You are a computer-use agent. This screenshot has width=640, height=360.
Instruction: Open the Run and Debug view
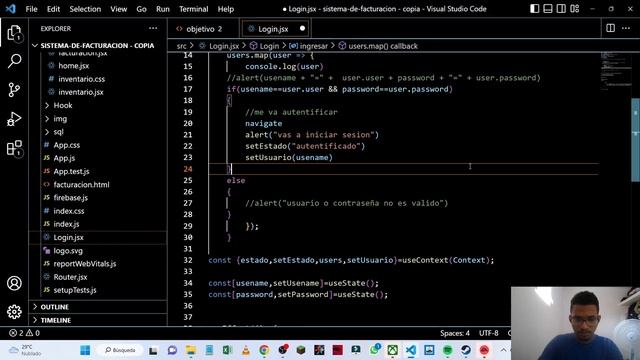click(x=14, y=119)
